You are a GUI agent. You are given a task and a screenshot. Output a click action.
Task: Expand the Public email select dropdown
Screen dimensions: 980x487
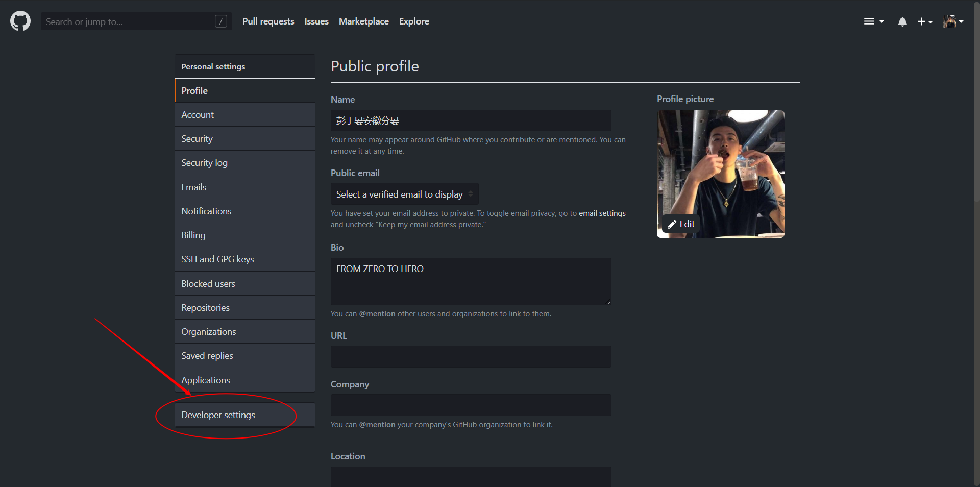pyautogui.click(x=405, y=194)
